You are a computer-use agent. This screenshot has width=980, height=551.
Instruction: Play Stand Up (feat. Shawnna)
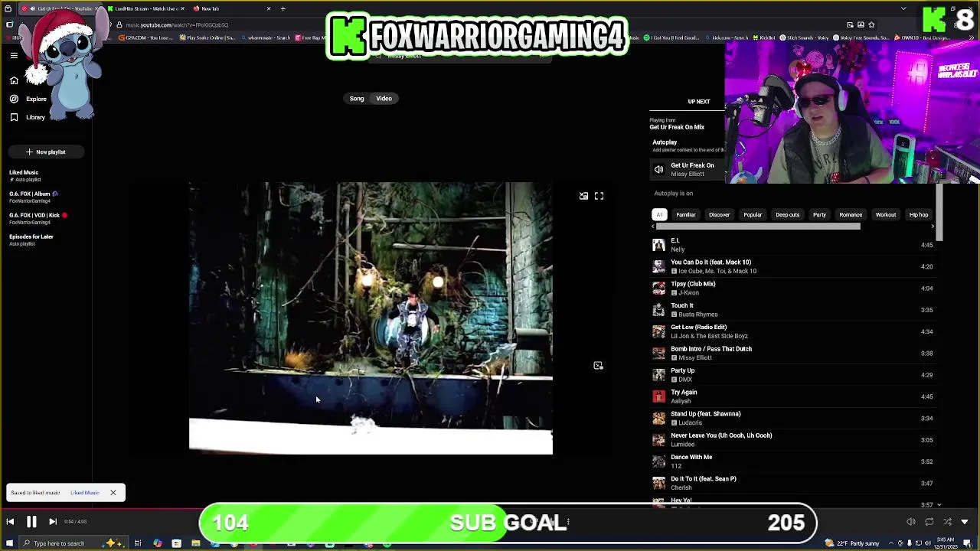pyautogui.click(x=792, y=418)
